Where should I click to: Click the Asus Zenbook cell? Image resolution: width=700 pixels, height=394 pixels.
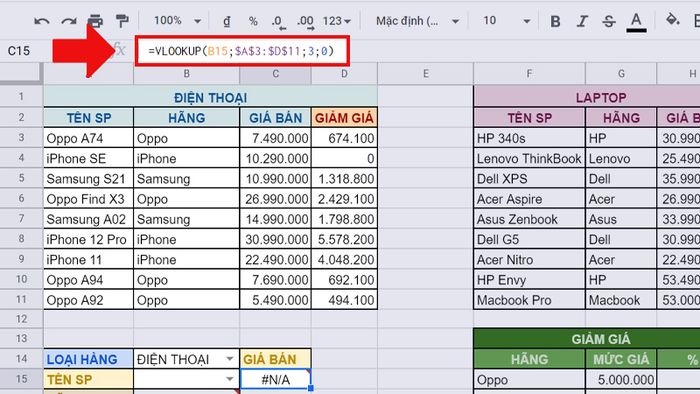529,220
